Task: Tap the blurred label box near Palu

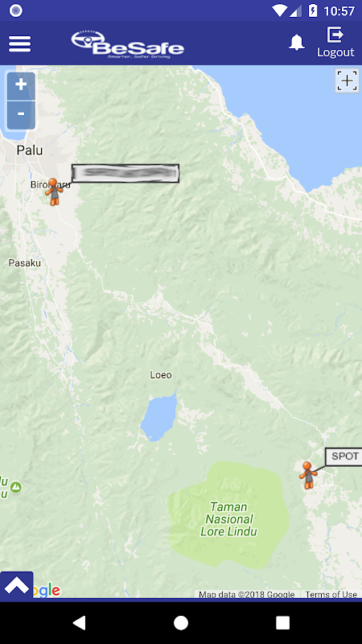Action: [x=125, y=173]
